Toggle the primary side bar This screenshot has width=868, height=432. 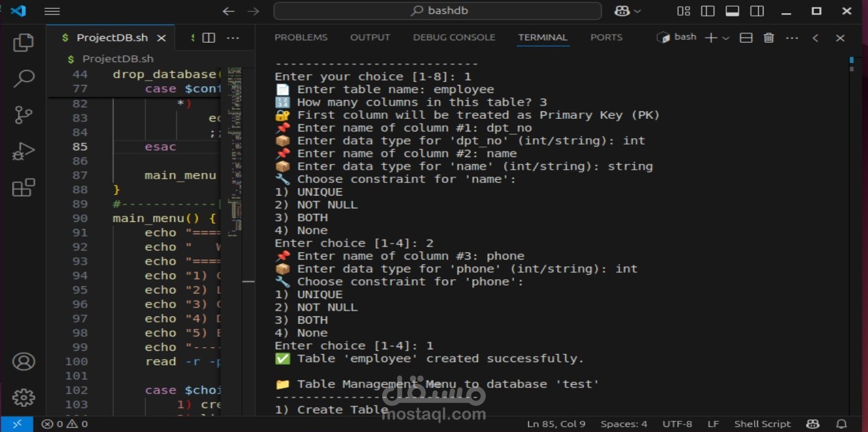pos(708,11)
